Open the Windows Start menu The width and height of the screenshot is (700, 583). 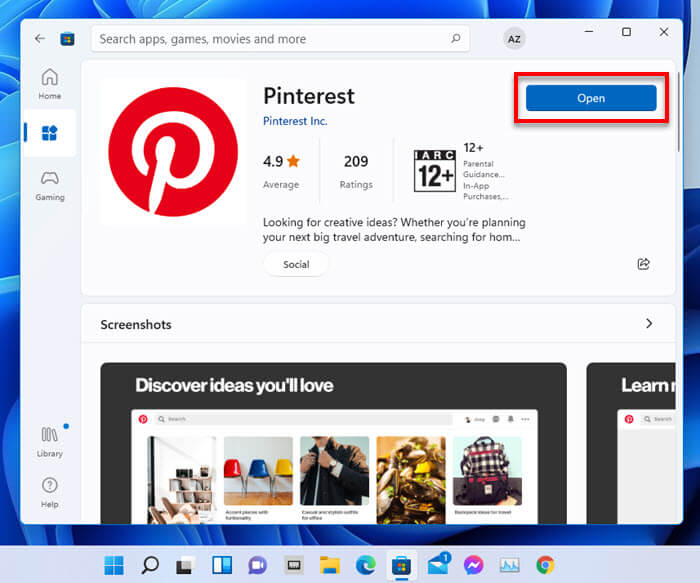(x=114, y=565)
